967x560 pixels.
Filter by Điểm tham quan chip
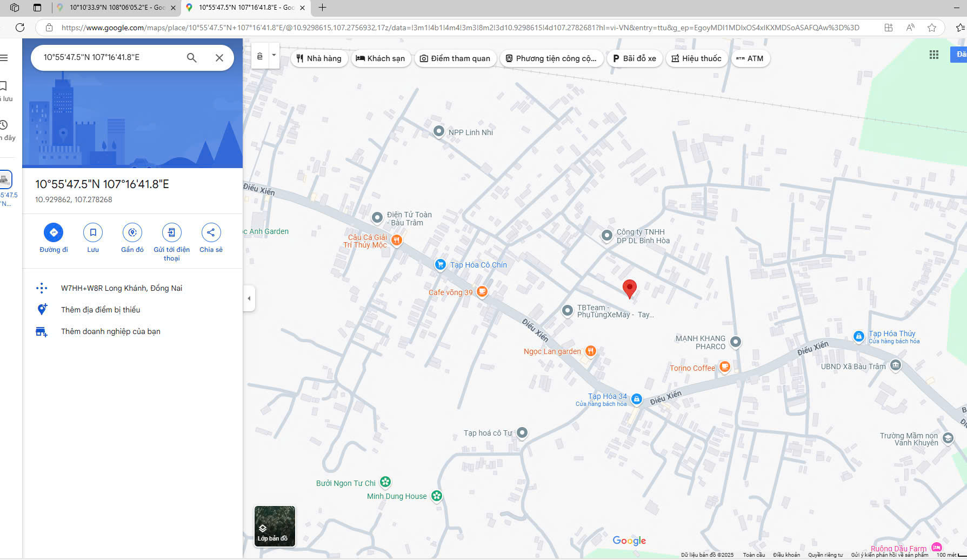pyautogui.click(x=455, y=58)
